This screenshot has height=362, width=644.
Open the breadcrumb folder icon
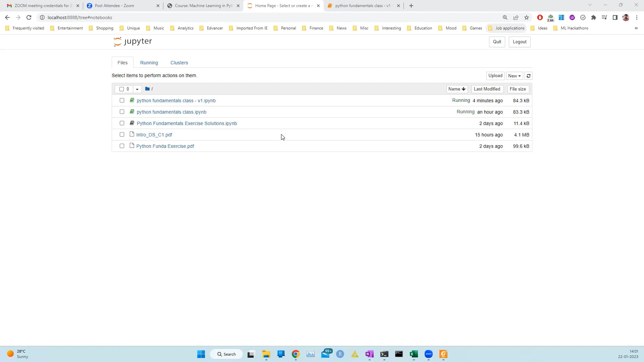click(148, 89)
